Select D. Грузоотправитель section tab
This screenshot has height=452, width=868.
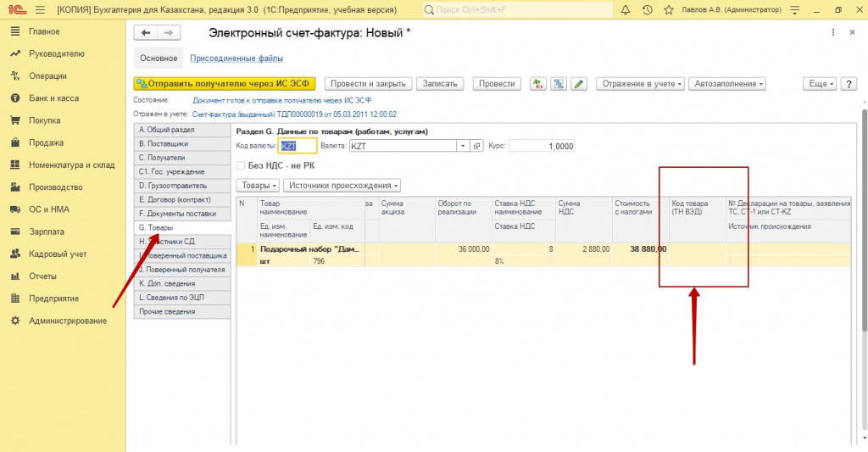[182, 186]
